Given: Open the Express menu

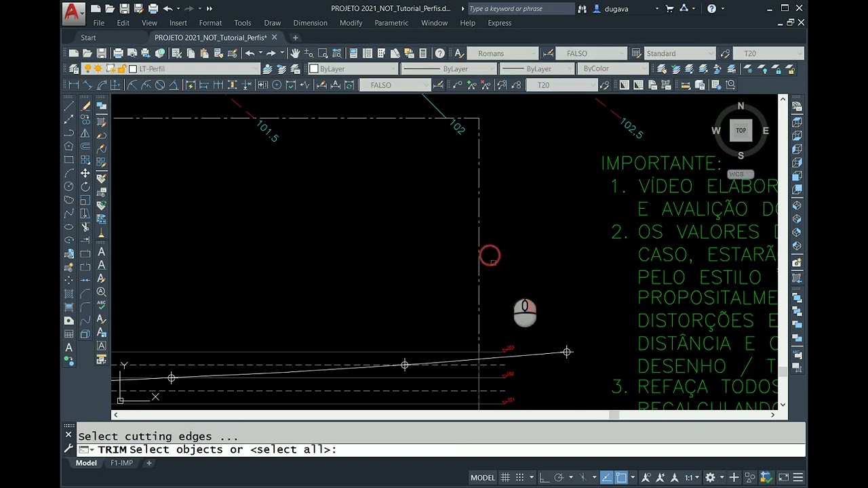Looking at the screenshot, I should pyautogui.click(x=500, y=23).
